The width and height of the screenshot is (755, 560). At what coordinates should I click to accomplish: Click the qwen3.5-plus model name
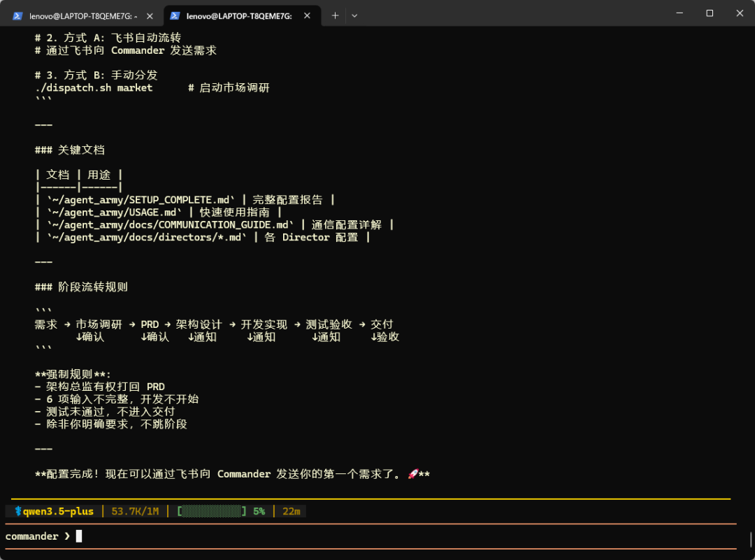point(60,511)
